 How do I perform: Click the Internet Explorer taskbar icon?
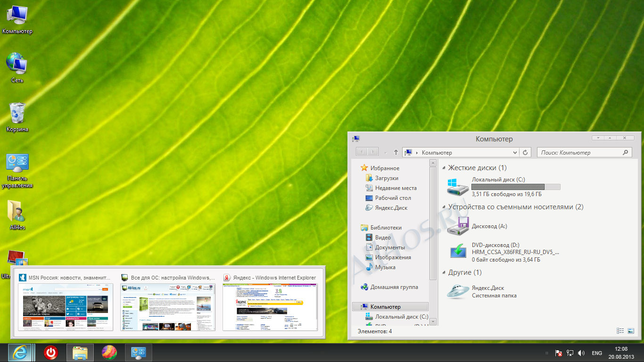20,352
